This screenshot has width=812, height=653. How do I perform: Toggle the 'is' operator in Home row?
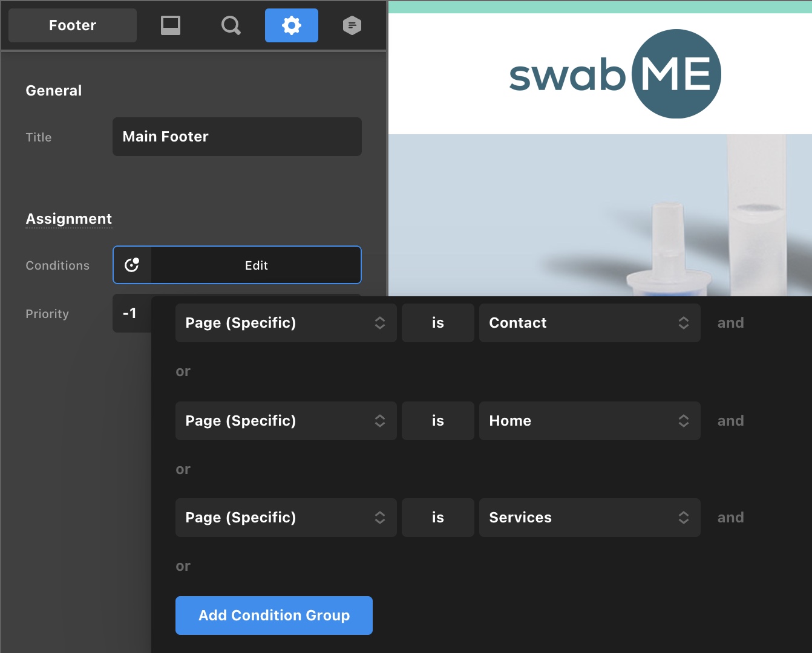(438, 421)
